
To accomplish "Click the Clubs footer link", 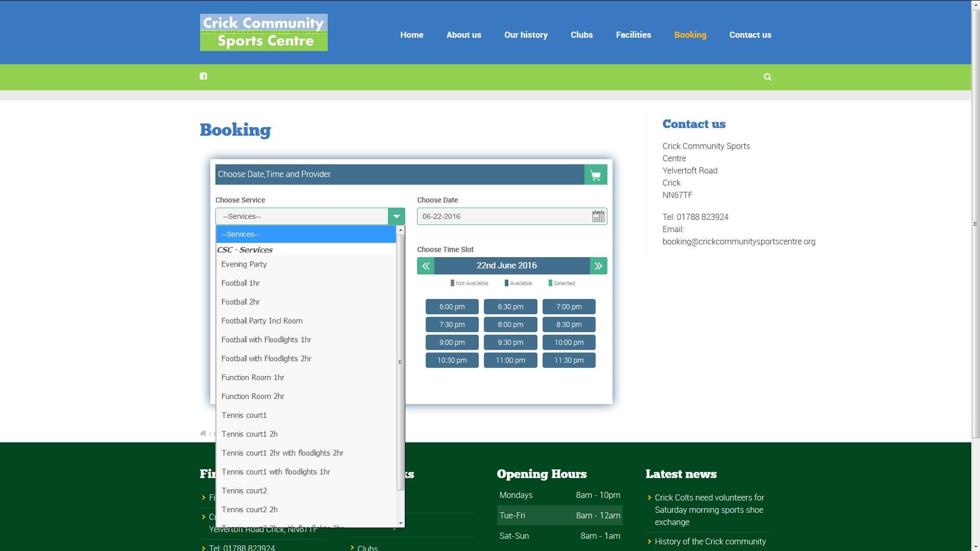I will coord(367,548).
